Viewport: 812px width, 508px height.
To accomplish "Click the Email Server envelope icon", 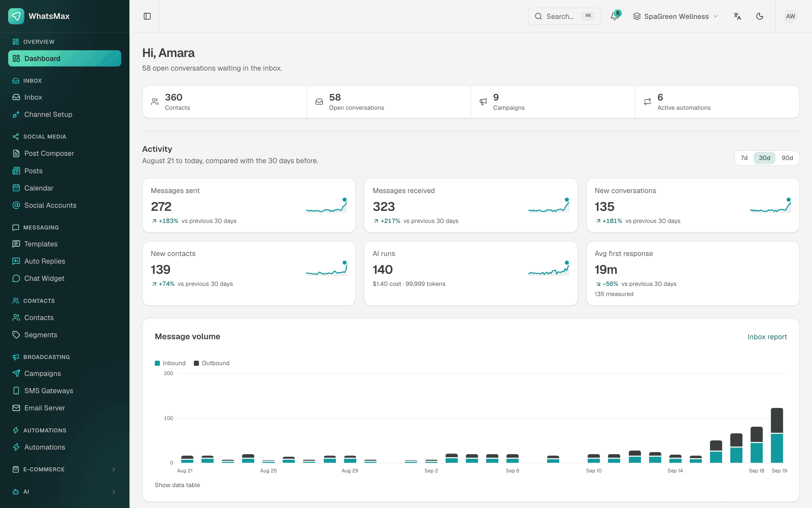I will (16, 408).
